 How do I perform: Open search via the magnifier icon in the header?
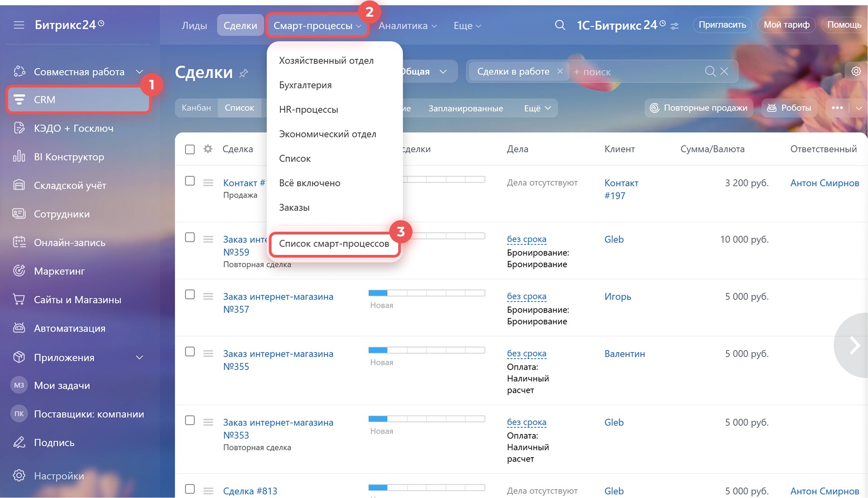pos(560,25)
